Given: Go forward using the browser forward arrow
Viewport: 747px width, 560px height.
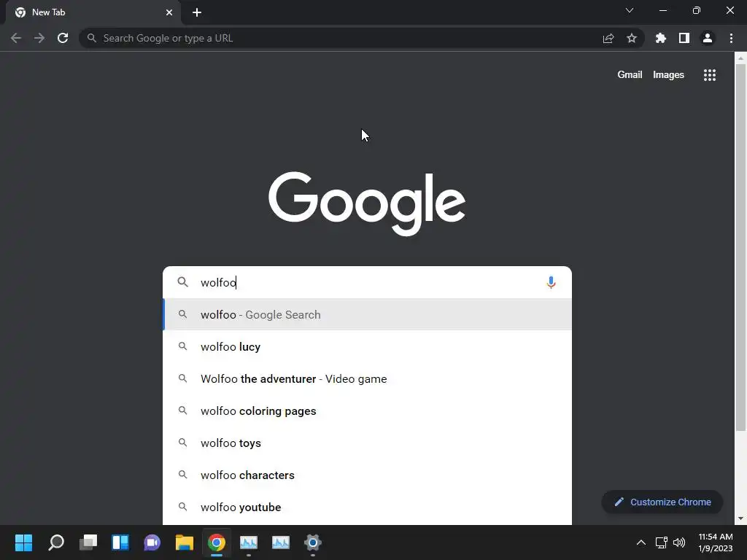Looking at the screenshot, I should [x=39, y=38].
